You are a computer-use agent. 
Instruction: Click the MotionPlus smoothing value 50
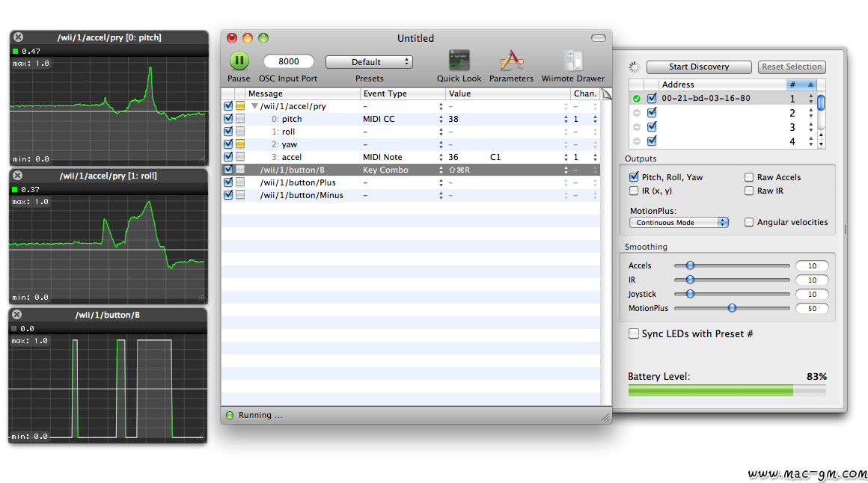[812, 308]
